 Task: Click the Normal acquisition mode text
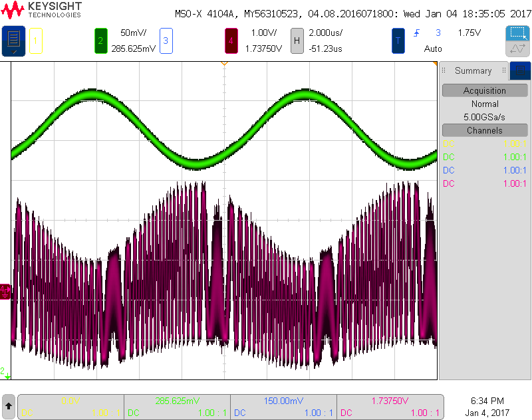click(485, 104)
